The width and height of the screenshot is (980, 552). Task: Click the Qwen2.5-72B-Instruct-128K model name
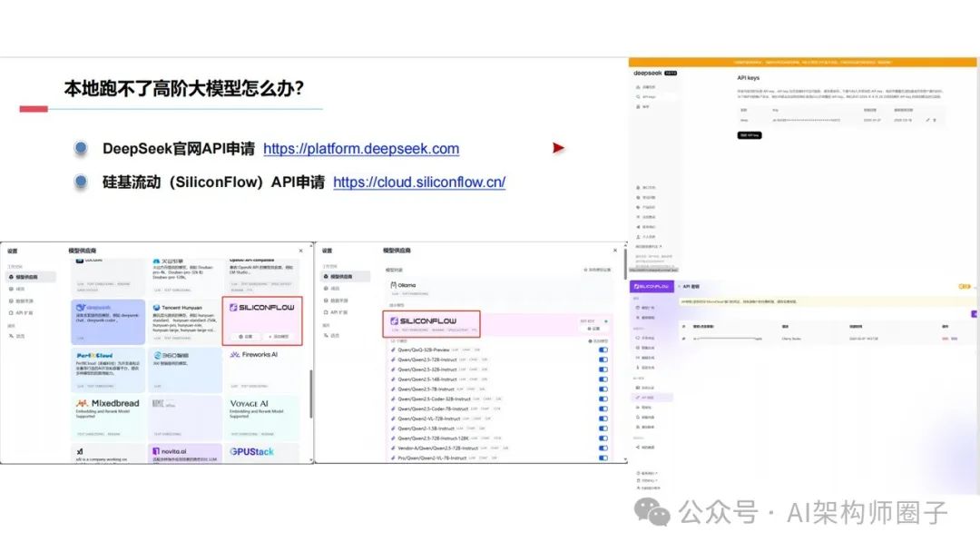[433, 439]
